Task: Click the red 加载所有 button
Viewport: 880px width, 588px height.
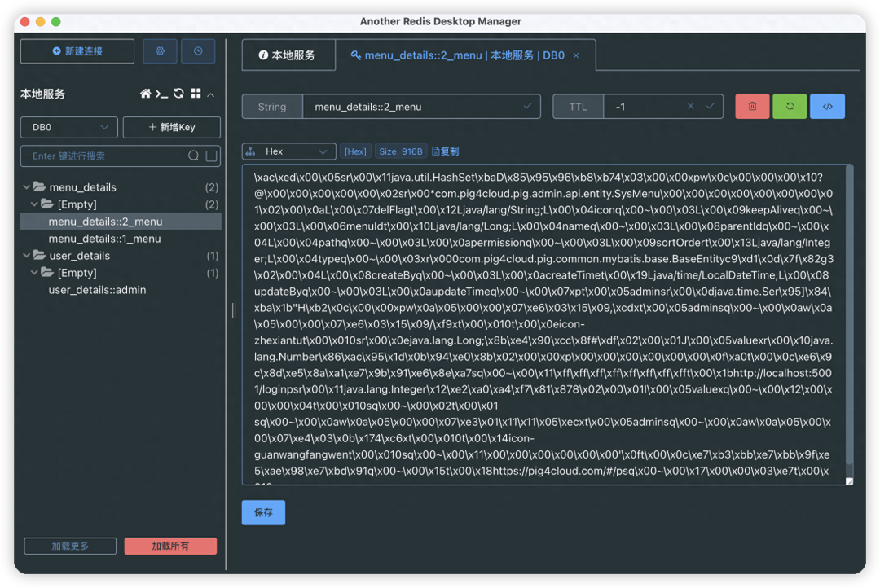Action: (170, 546)
